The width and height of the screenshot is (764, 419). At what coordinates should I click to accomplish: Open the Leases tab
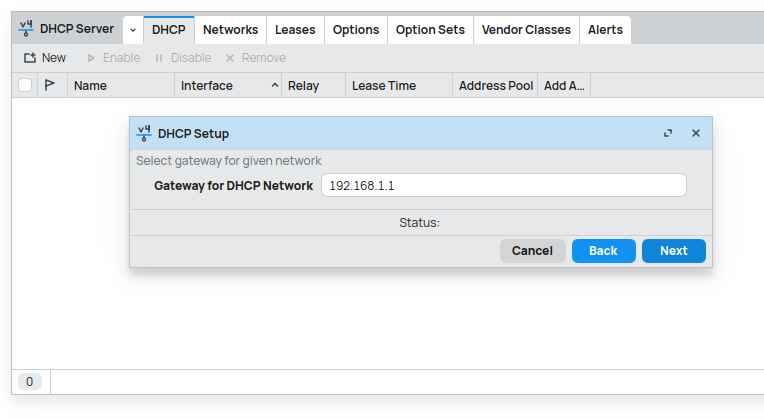[x=295, y=30]
